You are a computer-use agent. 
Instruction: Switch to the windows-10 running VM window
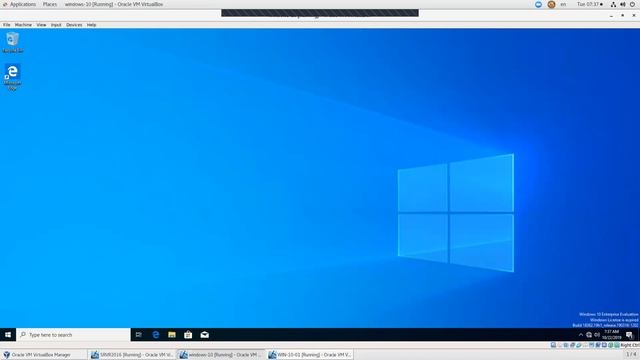(220, 355)
